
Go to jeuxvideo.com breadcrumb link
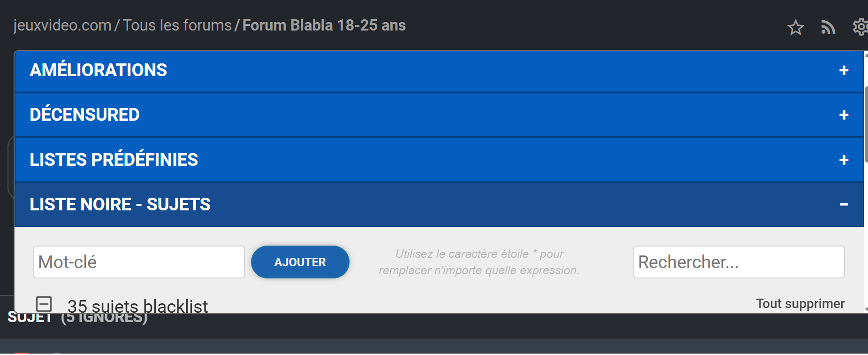coord(62,25)
